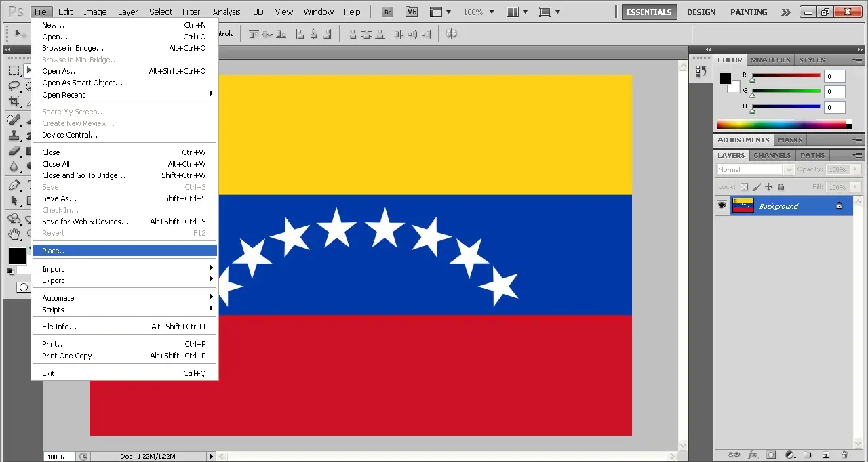Select the Crop tool
868x462 pixels.
point(14,102)
